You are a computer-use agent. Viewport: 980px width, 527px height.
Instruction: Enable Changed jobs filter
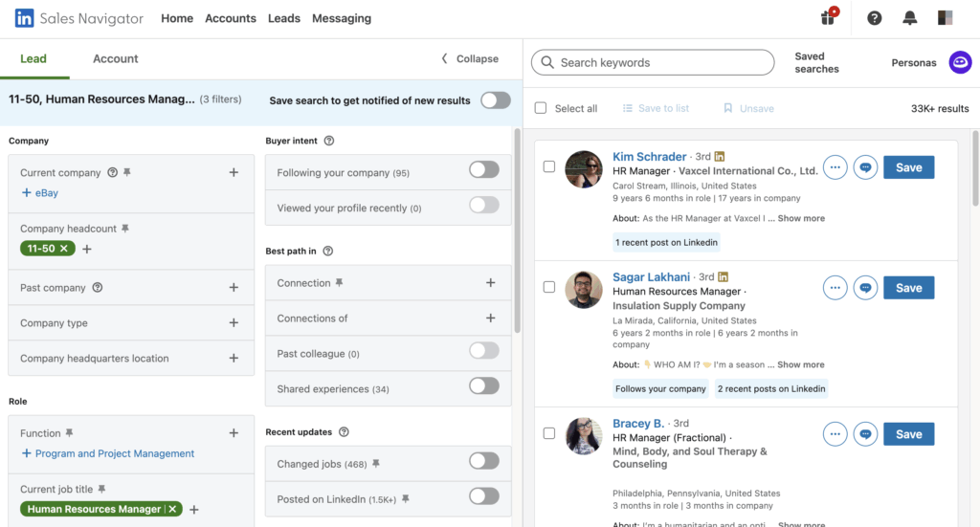pos(484,461)
